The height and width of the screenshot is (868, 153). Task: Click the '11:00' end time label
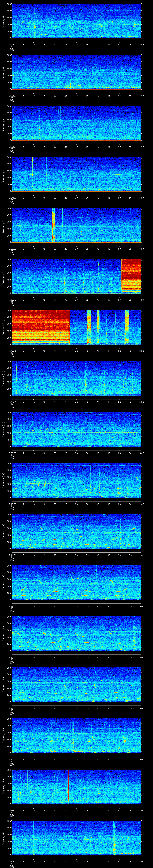point(141,504)
